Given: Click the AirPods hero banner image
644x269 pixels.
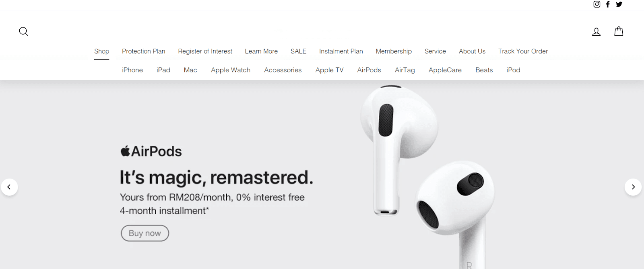Looking at the screenshot, I should click(x=427, y=175).
